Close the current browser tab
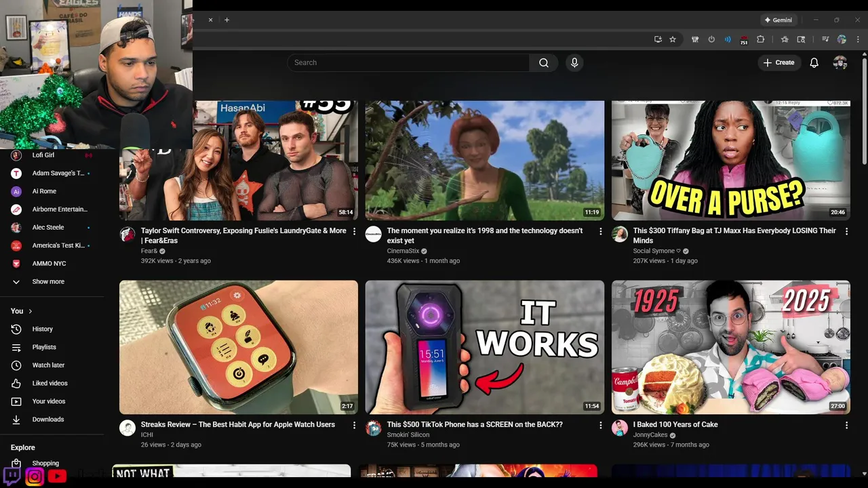This screenshot has width=868, height=488. (210, 20)
